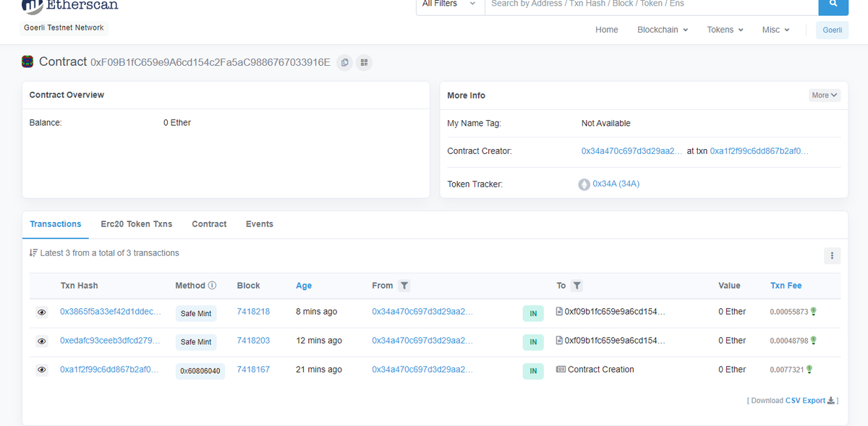Click the 0x60806040 method badge
Image resolution: width=868 pixels, height=426 pixels.
[200, 371]
